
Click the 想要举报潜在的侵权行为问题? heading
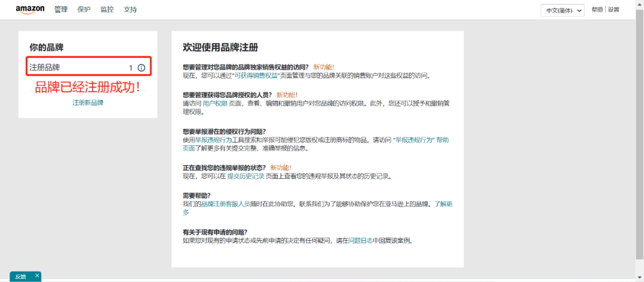[x=224, y=132]
